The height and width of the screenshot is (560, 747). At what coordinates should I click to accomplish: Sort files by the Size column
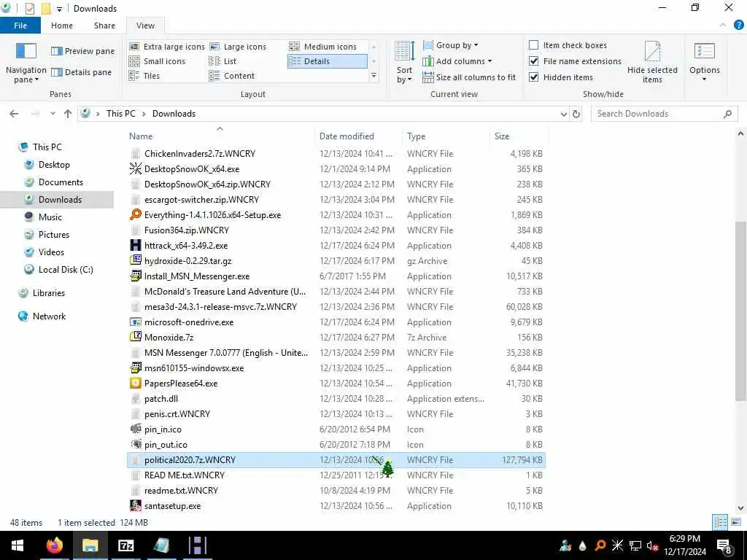519,136
